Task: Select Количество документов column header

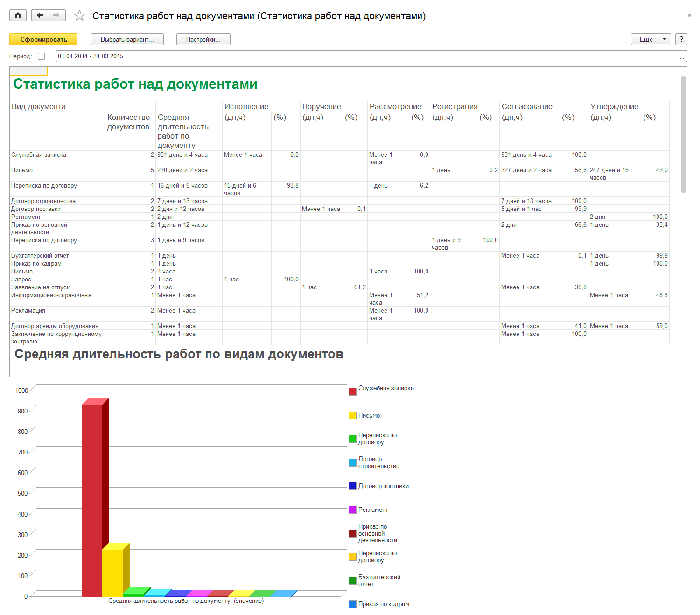Action: 129,122
